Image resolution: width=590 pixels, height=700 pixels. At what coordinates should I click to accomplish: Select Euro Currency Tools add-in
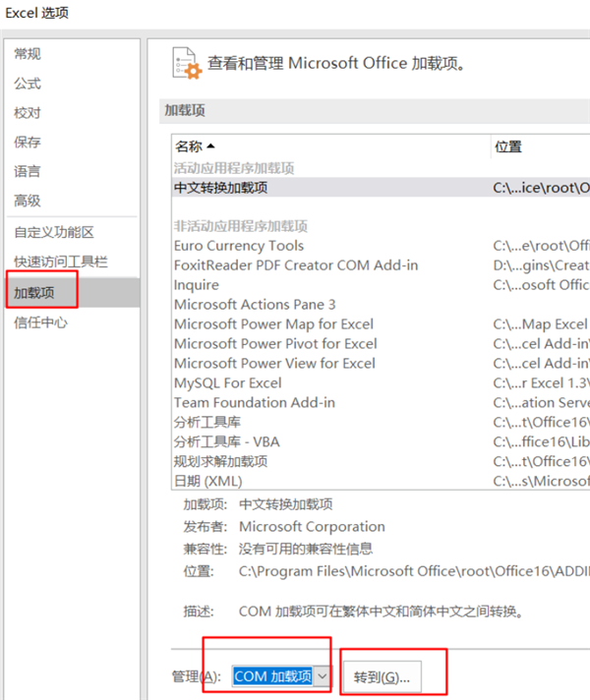239,246
